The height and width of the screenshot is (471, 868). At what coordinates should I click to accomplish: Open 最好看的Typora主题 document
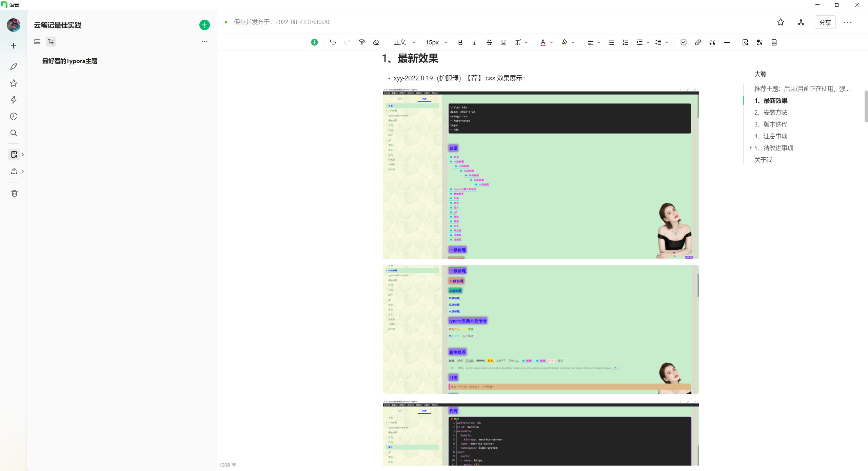70,61
